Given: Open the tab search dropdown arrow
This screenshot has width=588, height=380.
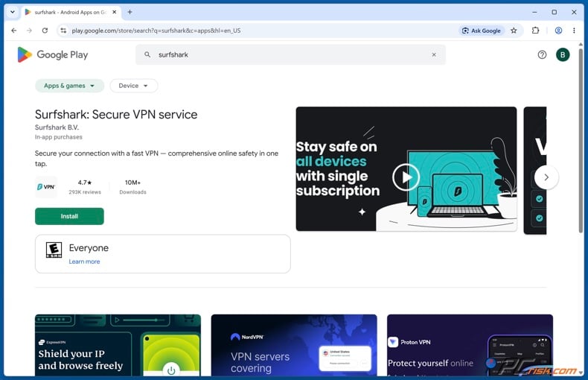Looking at the screenshot, I should point(13,12).
